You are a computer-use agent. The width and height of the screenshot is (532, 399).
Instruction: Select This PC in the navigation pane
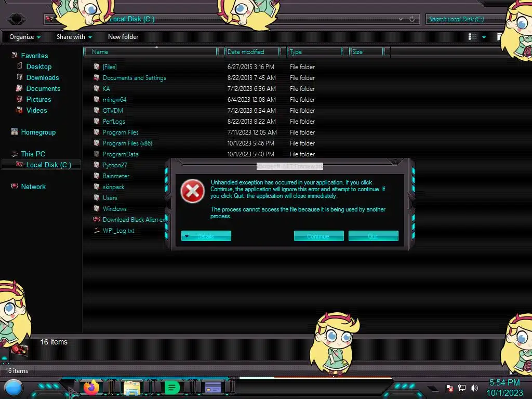pyautogui.click(x=33, y=154)
